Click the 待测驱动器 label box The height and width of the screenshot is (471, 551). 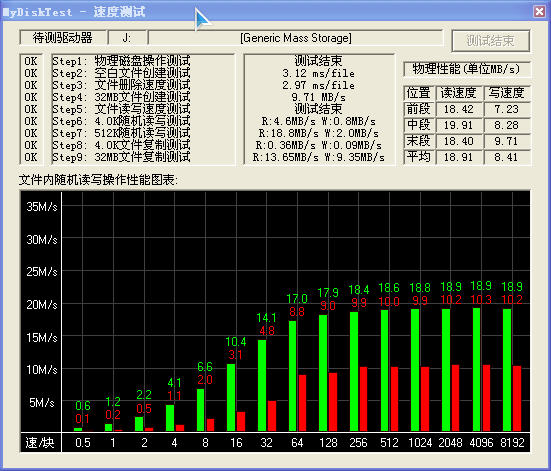pos(63,38)
